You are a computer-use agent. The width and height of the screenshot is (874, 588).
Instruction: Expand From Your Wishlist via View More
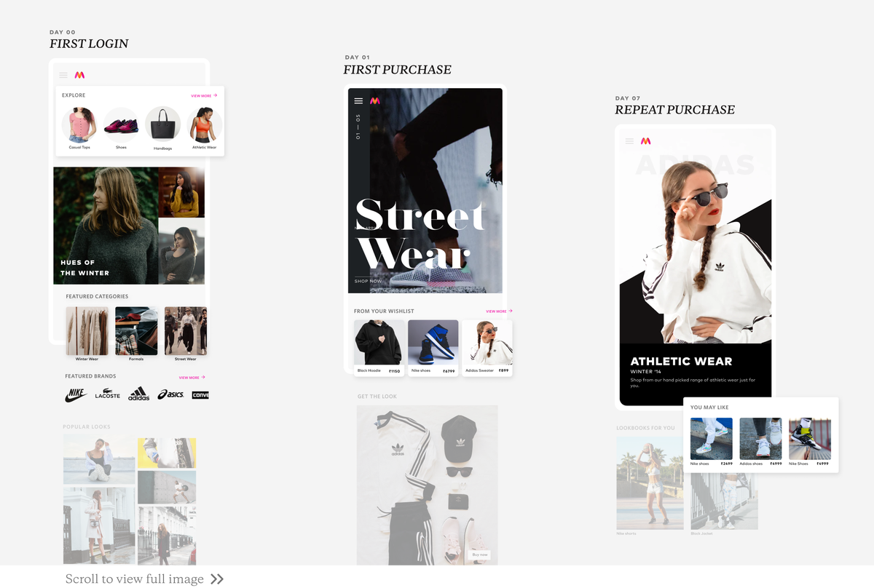pyautogui.click(x=497, y=311)
